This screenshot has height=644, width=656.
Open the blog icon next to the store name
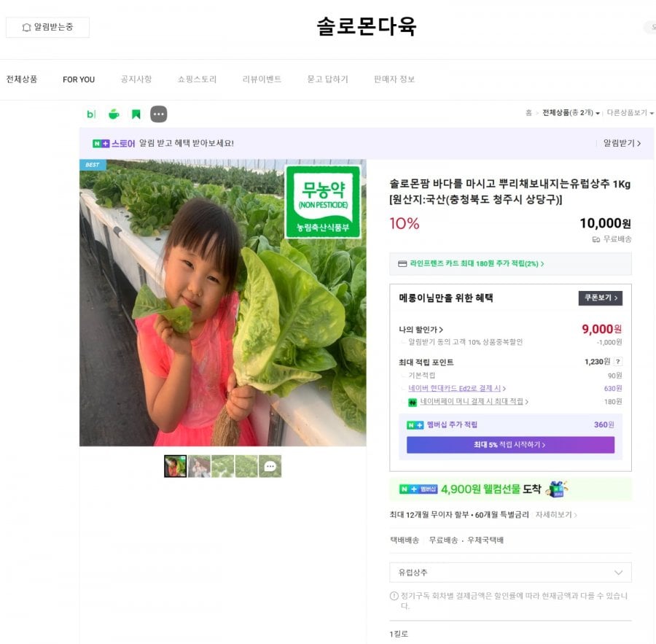90,114
